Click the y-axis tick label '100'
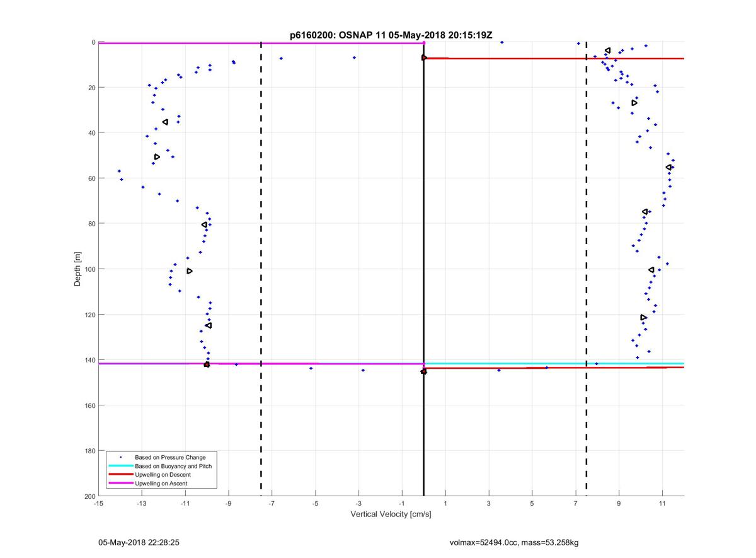 pyautogui.click(x=89, y=269)
